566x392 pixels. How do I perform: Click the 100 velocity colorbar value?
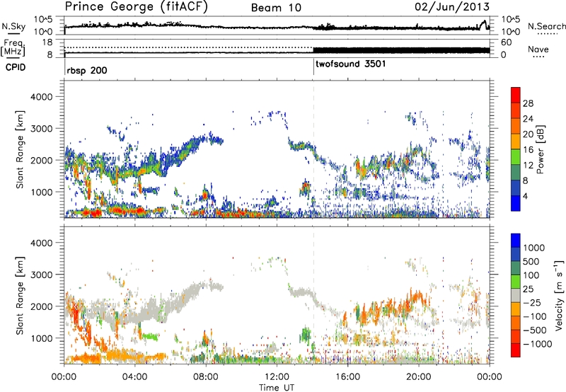pos(531,275)
